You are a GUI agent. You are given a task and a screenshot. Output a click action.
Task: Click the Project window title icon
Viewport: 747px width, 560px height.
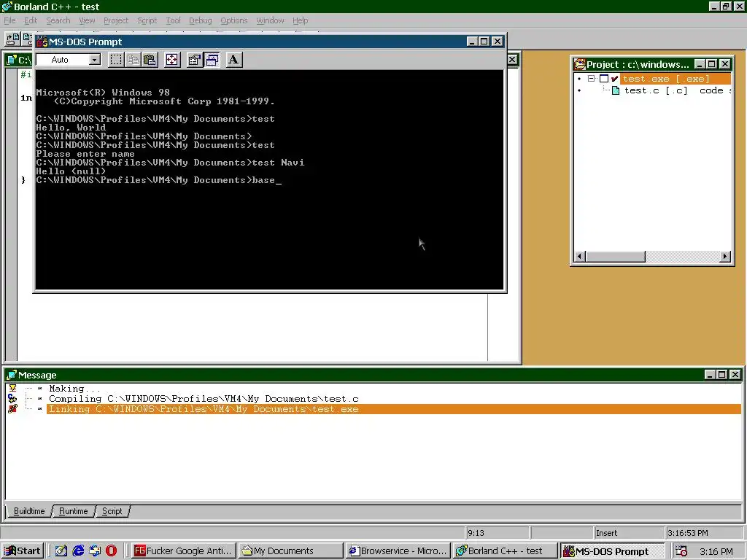click(x=580, y=64)
